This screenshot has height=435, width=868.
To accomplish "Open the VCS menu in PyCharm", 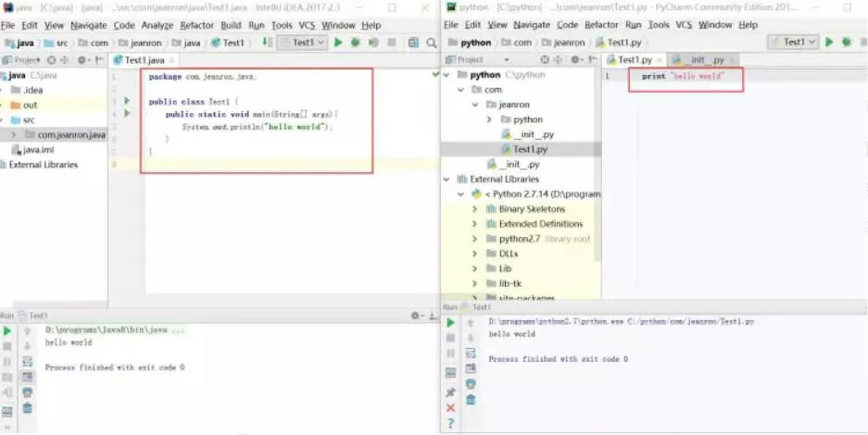I will [x=684, y=25].
